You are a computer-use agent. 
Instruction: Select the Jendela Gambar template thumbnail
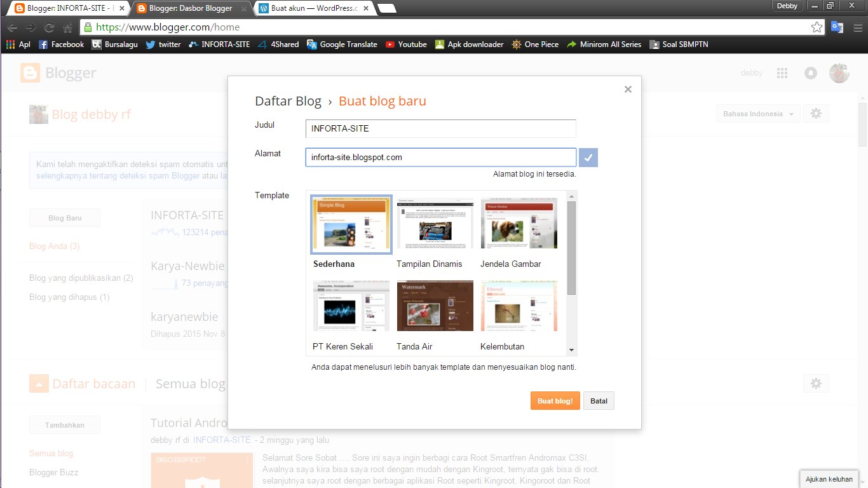[519, 223]
